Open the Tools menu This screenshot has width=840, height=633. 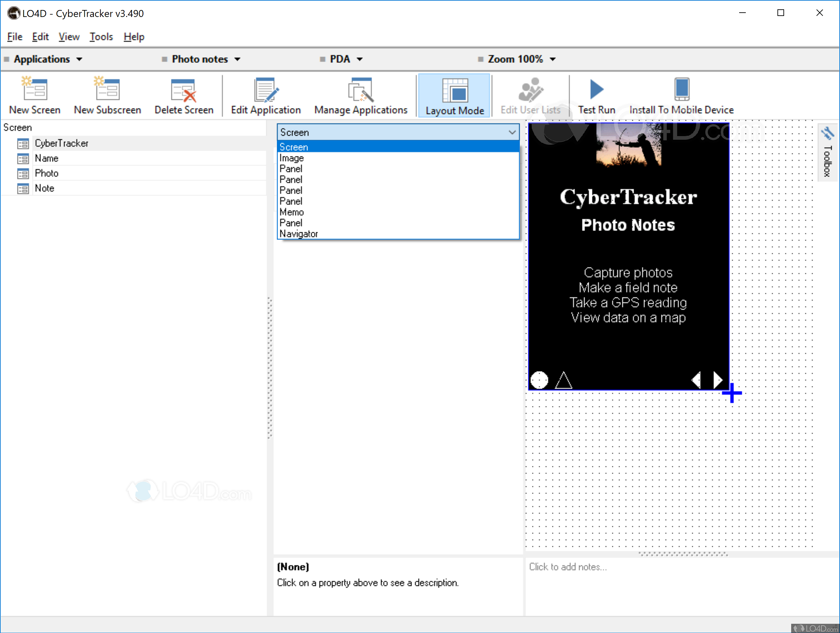pos(101,37)
